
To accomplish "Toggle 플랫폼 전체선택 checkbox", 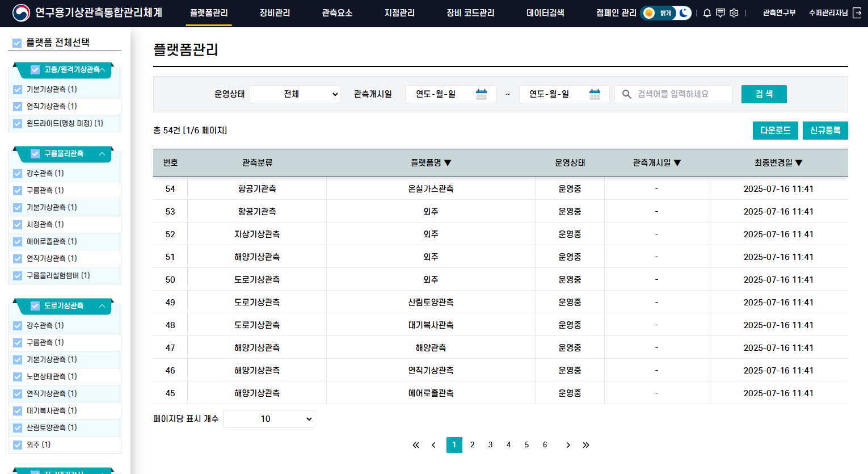I will click(17, 43).
